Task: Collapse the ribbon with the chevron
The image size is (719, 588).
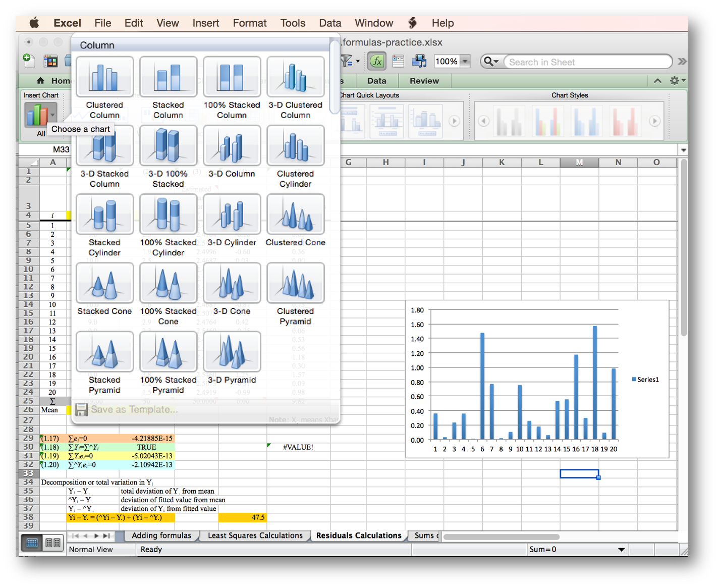Action: [x=657, y=81]
